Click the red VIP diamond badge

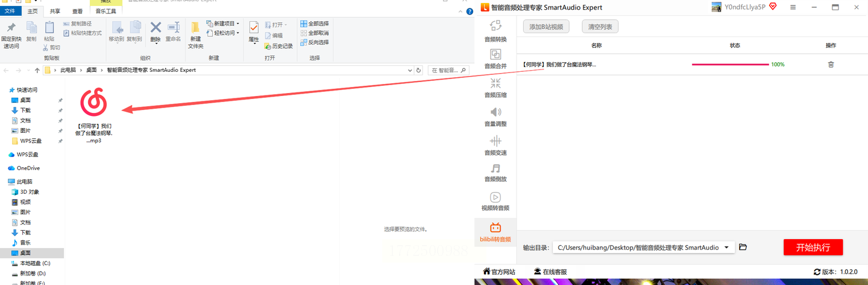(x=773, y=7)
